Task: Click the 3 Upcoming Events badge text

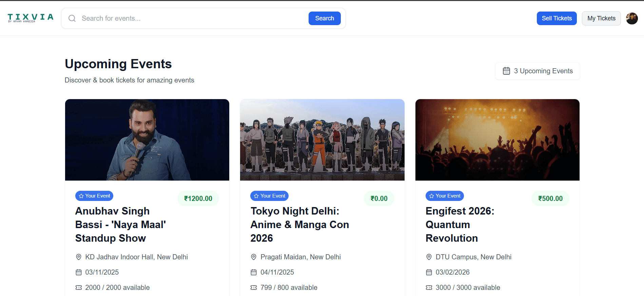Action: point(543,71)
